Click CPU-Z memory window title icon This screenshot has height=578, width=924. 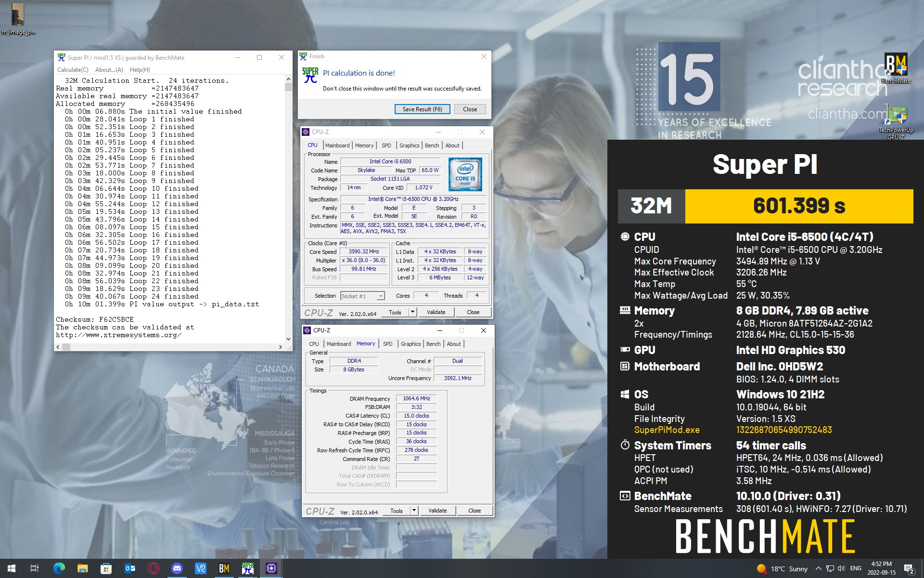307,330
